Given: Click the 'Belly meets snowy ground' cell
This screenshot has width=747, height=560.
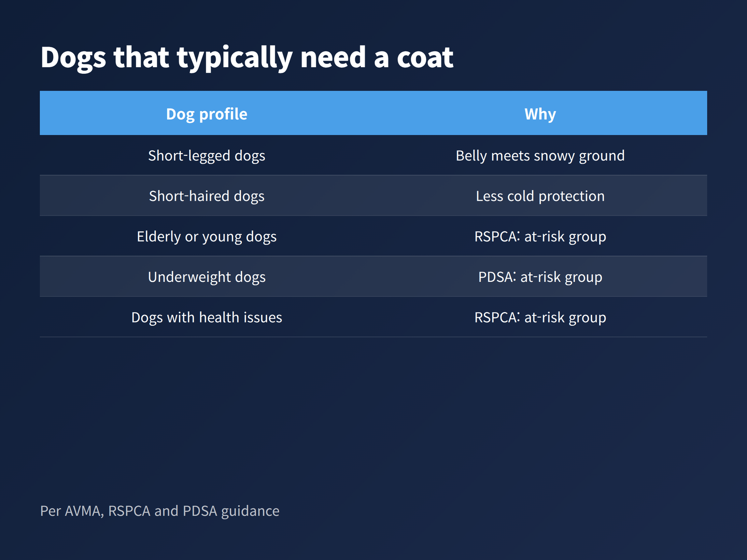Looking at the screenshot, I should point(540,155).
